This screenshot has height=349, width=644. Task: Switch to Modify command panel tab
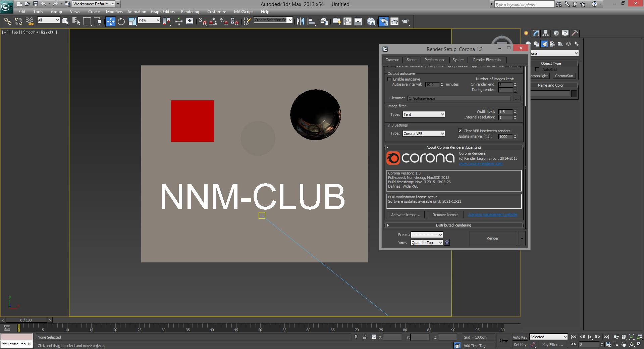tap(536, 33)
